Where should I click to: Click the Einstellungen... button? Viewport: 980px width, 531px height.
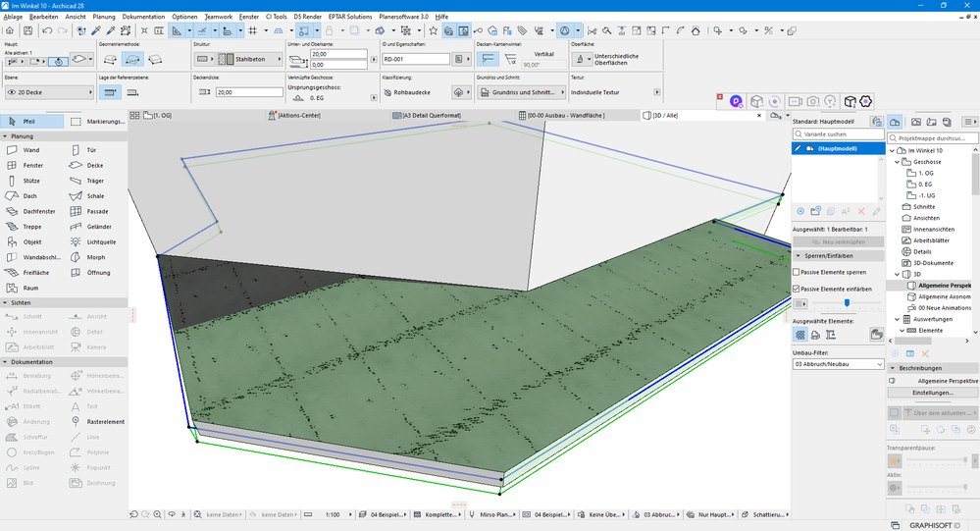[933, 393]
